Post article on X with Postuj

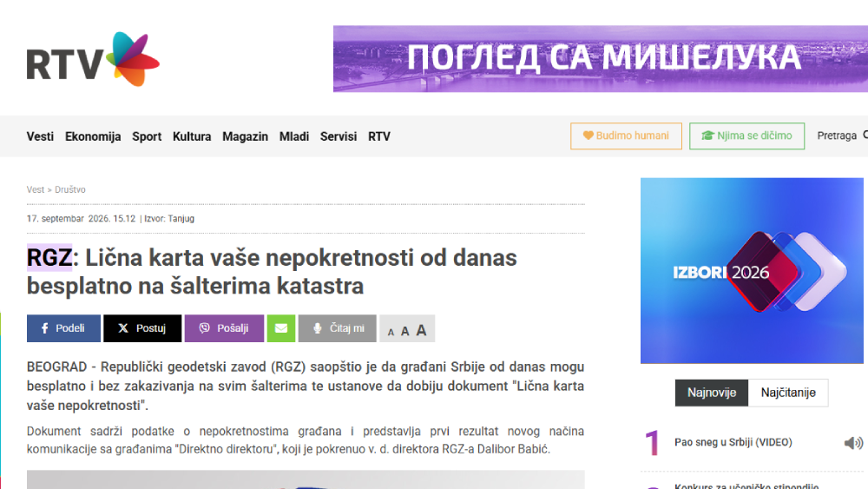(142, 328)
